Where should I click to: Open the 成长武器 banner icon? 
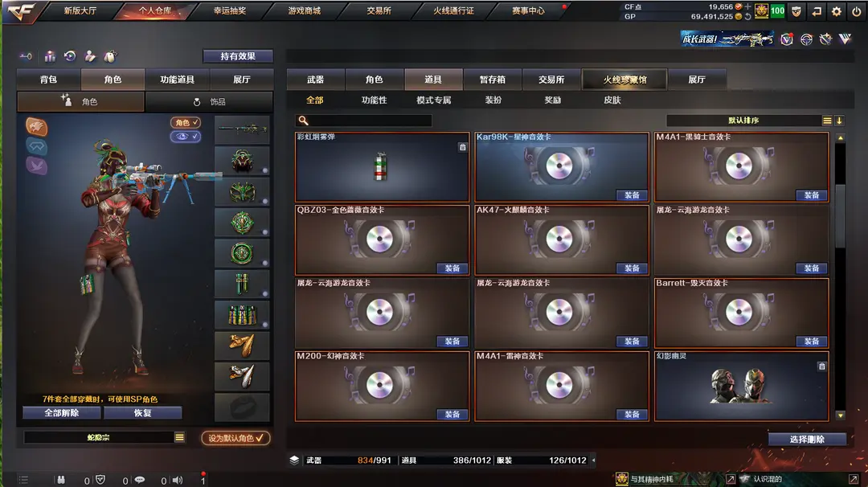tap(727, 39)
